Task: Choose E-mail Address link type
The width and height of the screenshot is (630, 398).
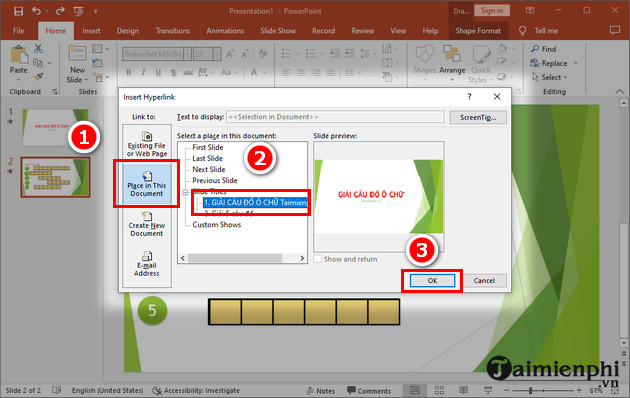Action: pyautogui.click(x=147, y=264)
